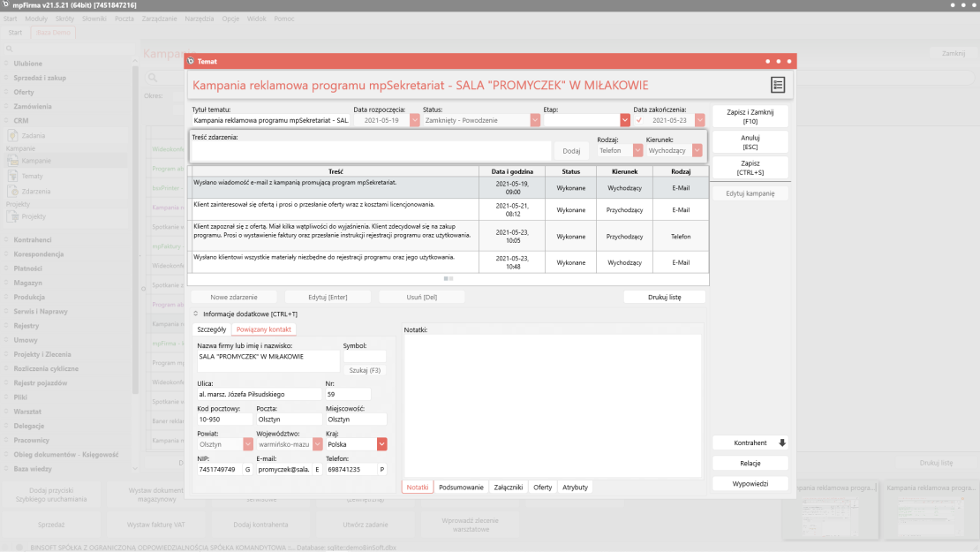Click the mpFirma app icon in the title bar

pos(5,4)
